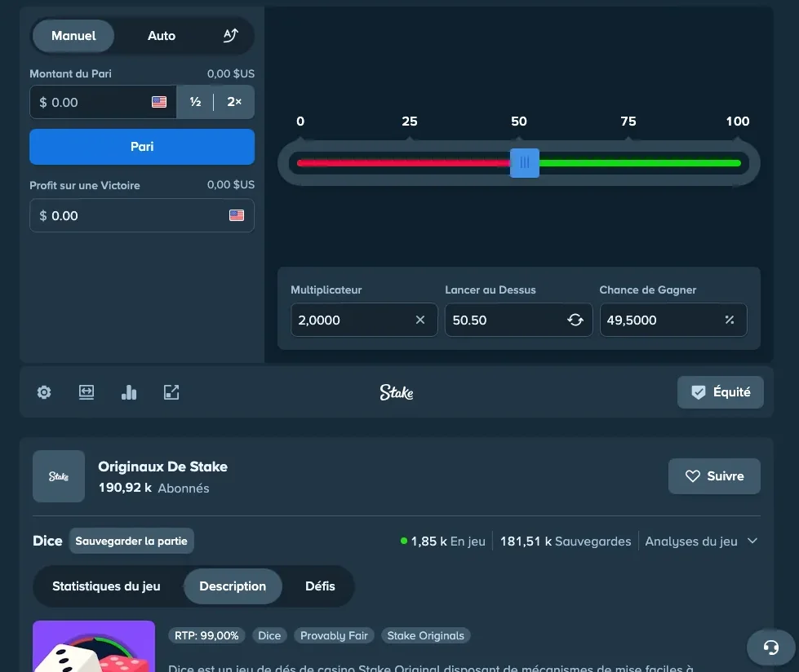
Task: Follow the provider with Suivre button
Action: click(x=714, y=476)
